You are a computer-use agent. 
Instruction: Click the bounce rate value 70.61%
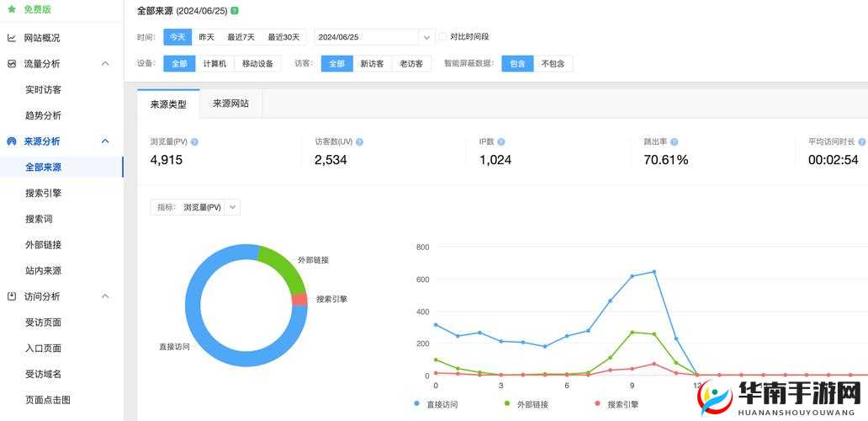[666, 160]
